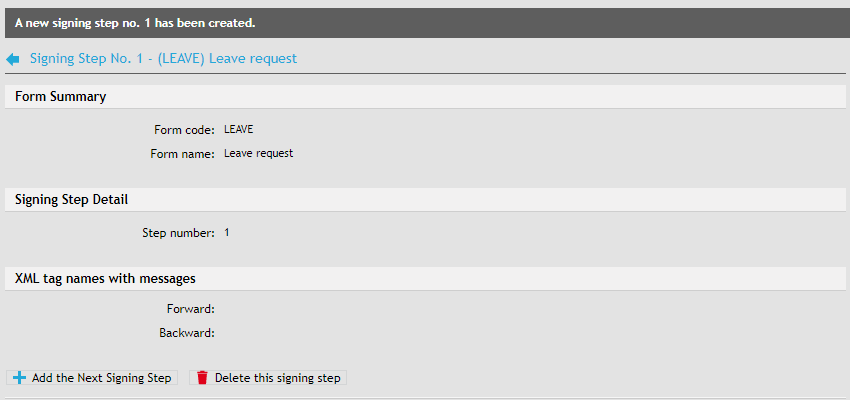Image resolution: width=850 pixels, height=400 pixels.
Task: Select the Signing Step Detail section header
Action: 71,200
